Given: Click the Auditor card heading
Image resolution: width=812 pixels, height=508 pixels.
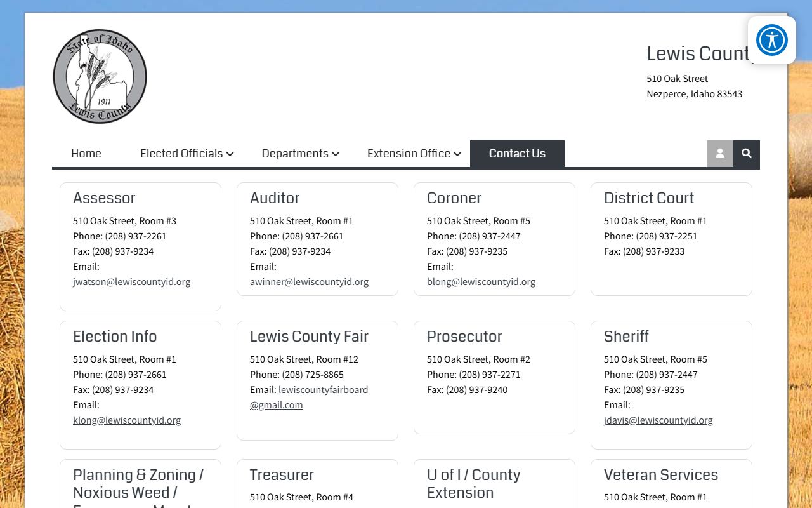Looking at the screenshot, I should coord(275,198).
